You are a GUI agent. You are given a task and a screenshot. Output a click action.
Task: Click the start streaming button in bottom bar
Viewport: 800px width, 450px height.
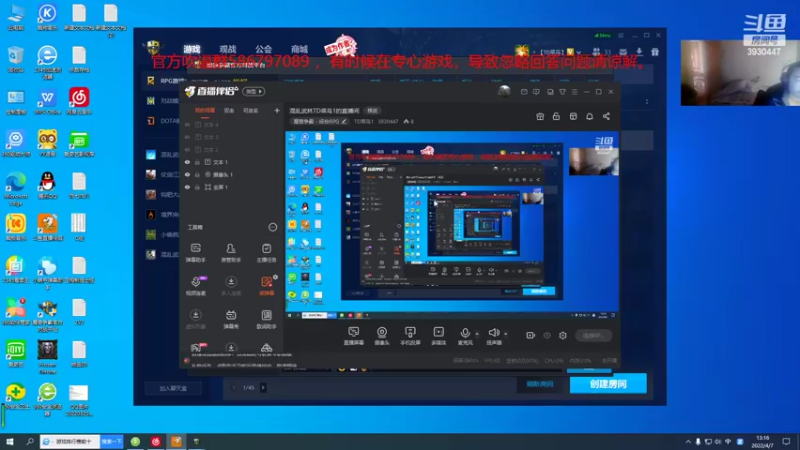point(593,335)
